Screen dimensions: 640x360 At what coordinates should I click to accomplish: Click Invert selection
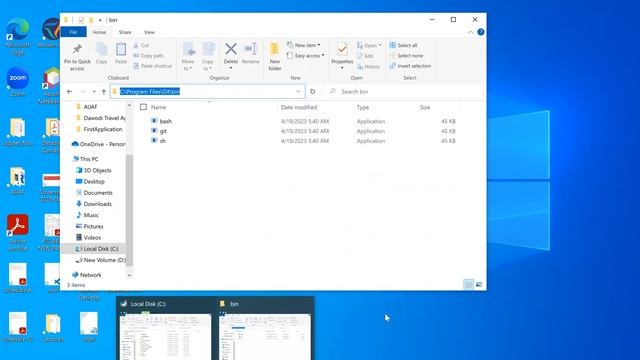410,66
